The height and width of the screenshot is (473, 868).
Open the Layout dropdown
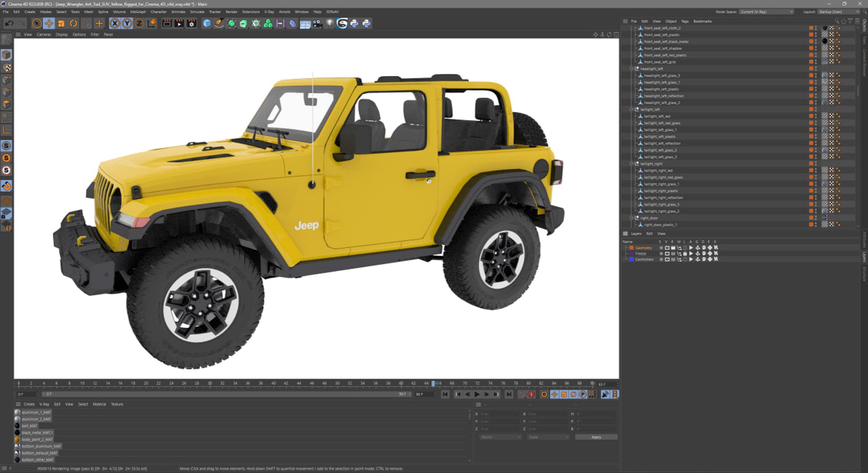tap(838, 12)
